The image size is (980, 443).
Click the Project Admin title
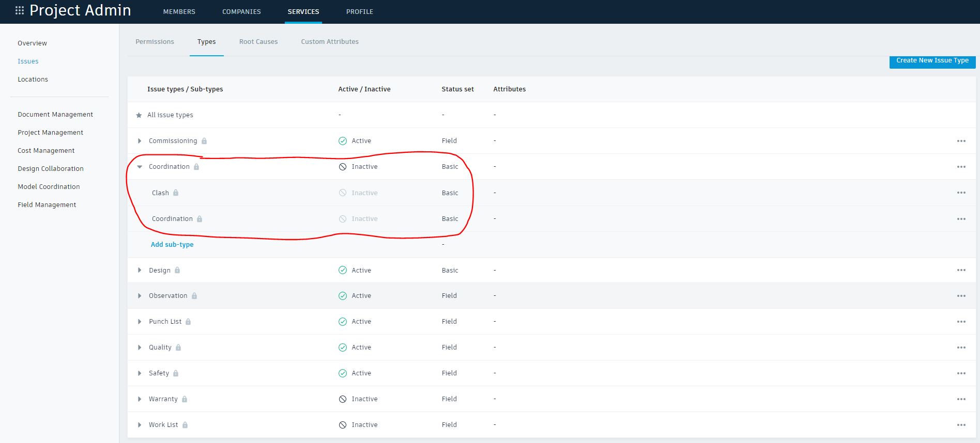tap(80, 11)
